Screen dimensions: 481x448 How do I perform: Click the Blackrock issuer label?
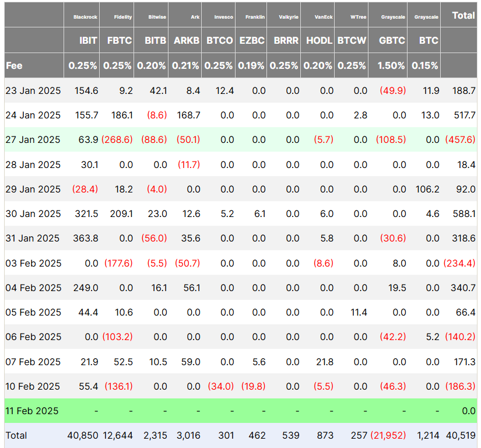(x=85, y=17)
